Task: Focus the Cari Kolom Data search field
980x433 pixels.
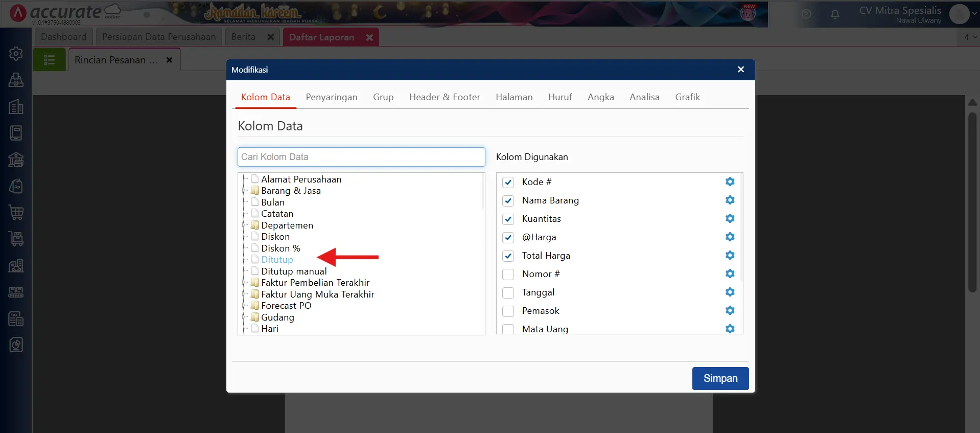Action: [x=361, y=157]
